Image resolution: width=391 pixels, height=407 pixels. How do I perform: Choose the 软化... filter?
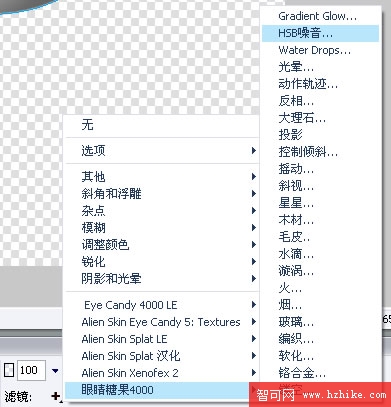[x=320, y=356]
